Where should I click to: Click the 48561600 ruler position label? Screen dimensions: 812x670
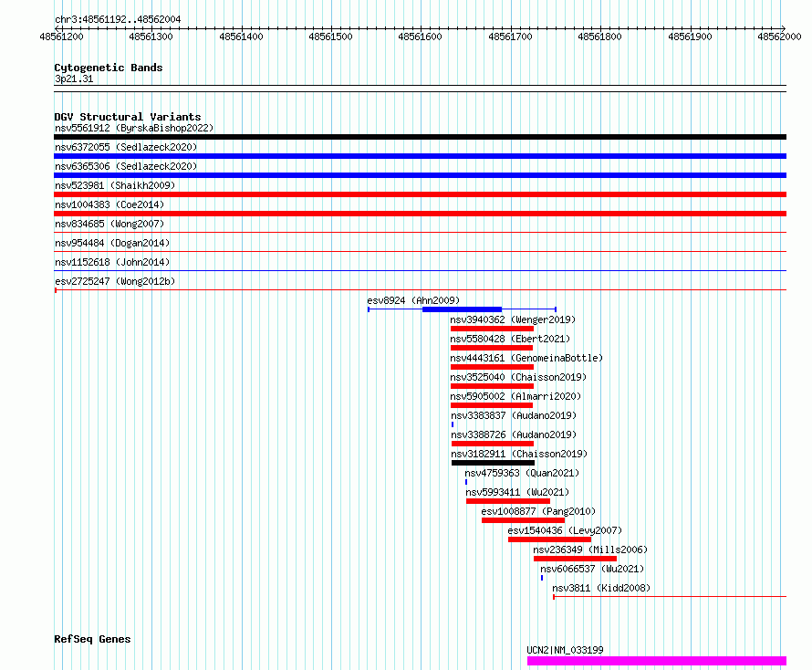pyautogui.click(x=420, y=37)
